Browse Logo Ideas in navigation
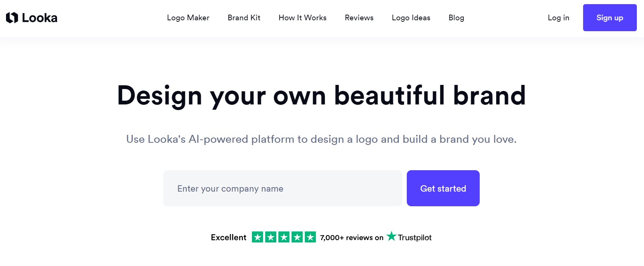644x266 pixels. (411, 18)
